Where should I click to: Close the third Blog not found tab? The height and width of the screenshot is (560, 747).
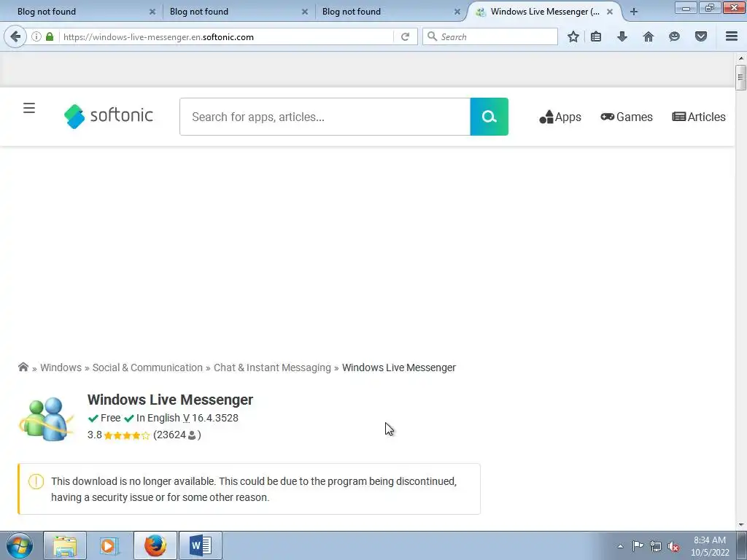[x=457, y=12]
